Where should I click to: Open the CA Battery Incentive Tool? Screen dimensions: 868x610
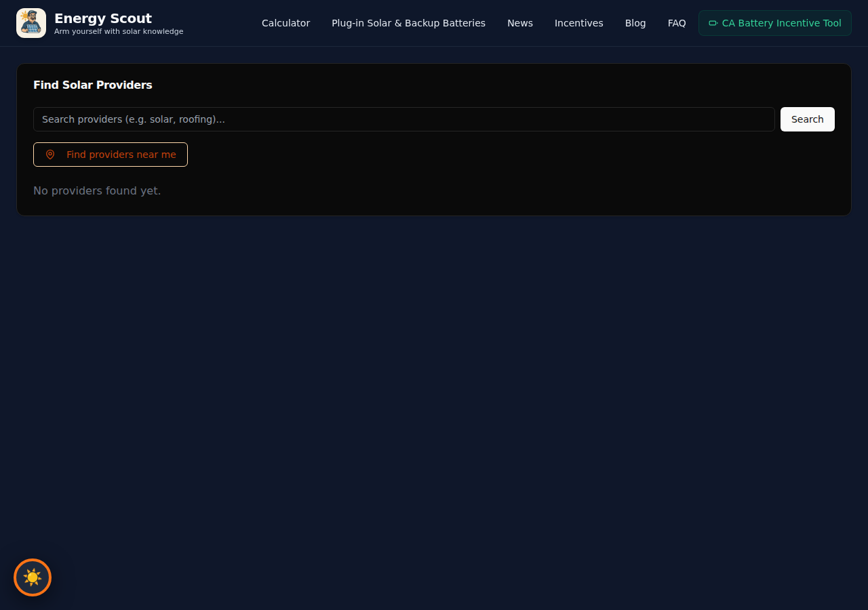pyautogui.click(x=774, y=22)
